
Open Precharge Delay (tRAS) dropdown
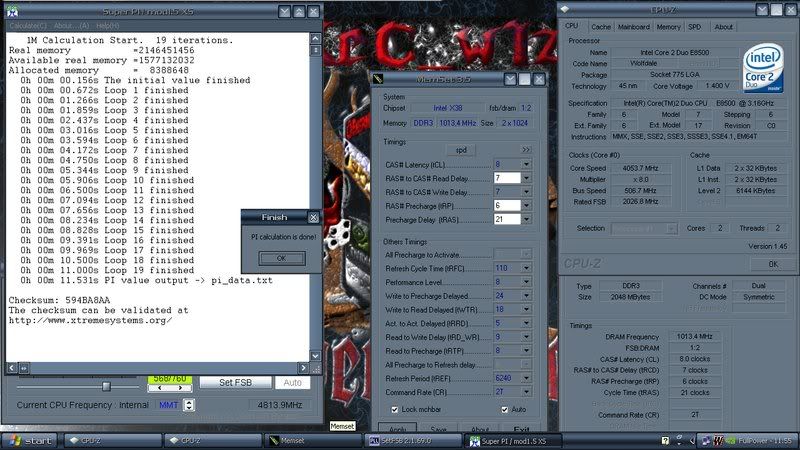pyautogui.click(x=526, y=219)
